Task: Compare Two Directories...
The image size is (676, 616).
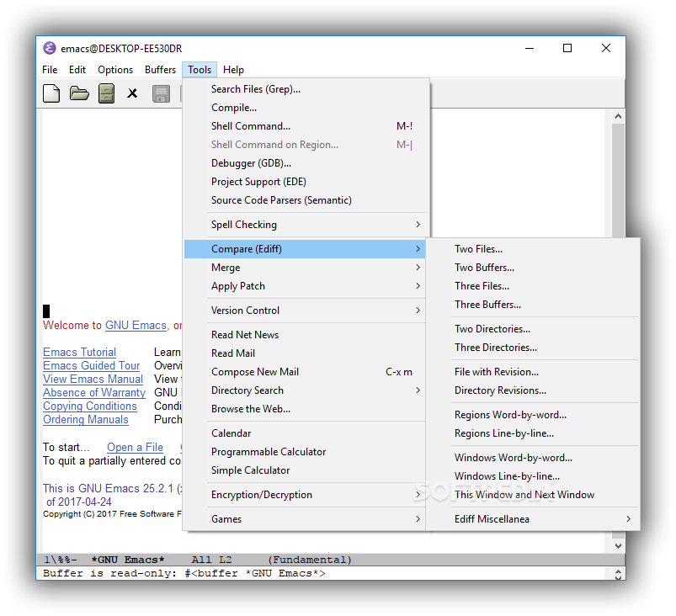Action: tap(533, 329)
